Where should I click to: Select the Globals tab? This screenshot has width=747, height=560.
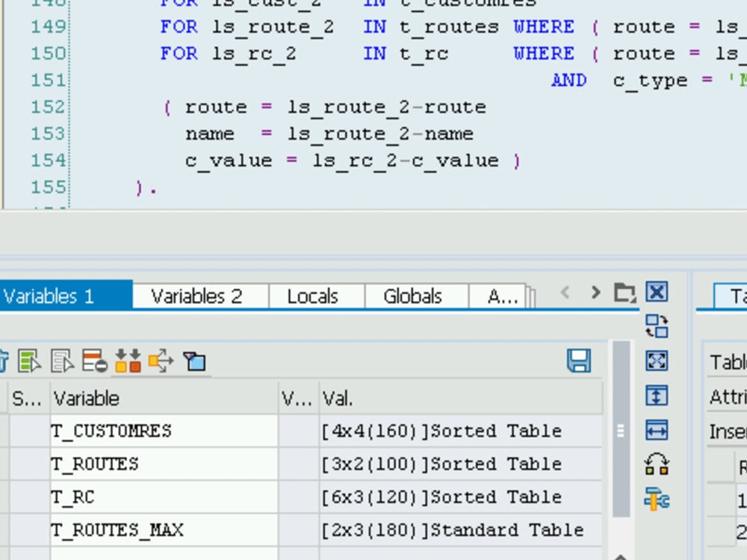coord(417,296)
